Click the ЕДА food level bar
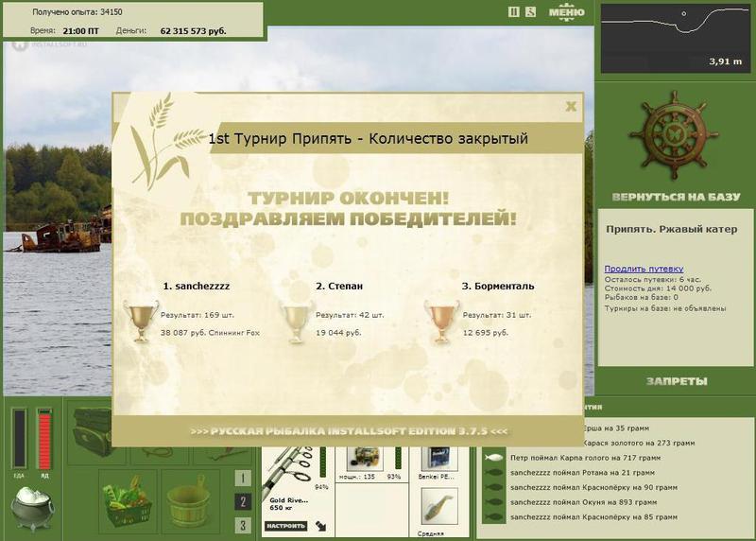756x541 pixels. [19, 438]
